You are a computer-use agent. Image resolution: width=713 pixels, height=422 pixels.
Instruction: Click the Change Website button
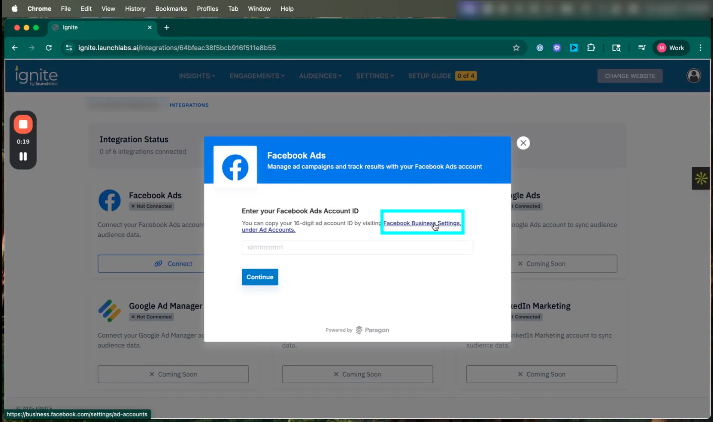630,76
